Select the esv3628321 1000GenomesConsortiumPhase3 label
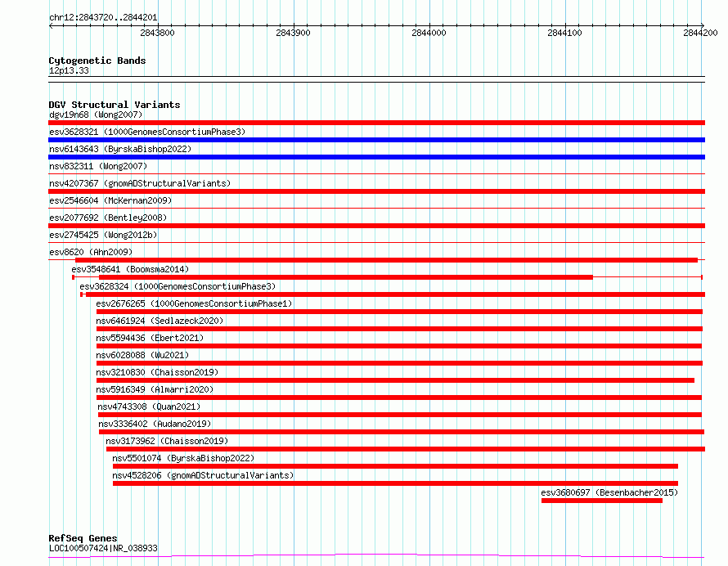Screen dimensions: 728x566 coord(147,132)
